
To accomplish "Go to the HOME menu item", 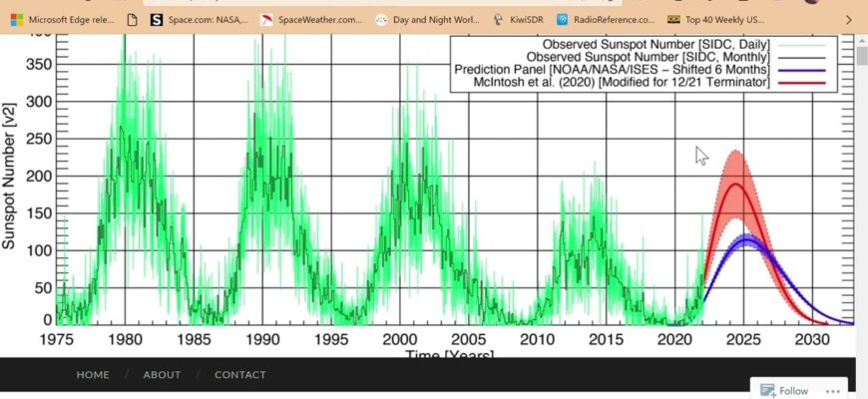I will point(93,375).
